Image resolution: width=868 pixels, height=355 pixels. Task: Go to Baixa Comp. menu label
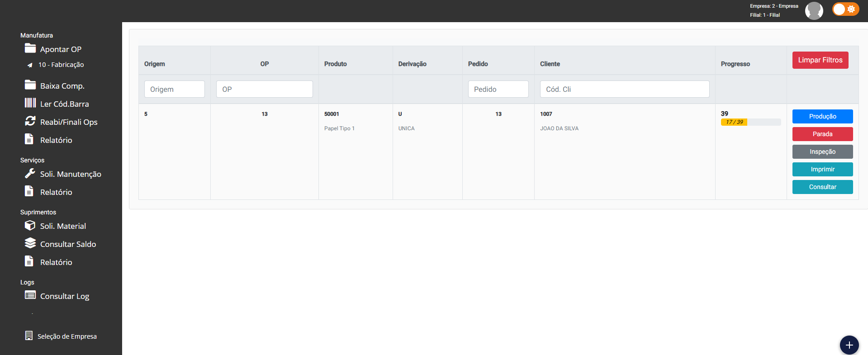[62, 86]
